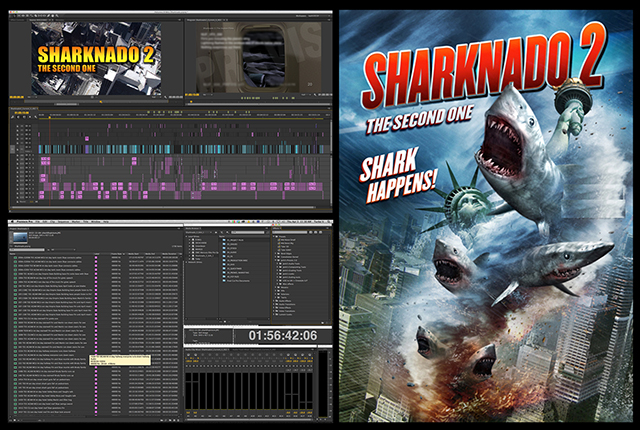Select the Pen tool in the top toolbar
This screenshot has height=430, width=640.
pyautogui.click(x=48, y=16)
